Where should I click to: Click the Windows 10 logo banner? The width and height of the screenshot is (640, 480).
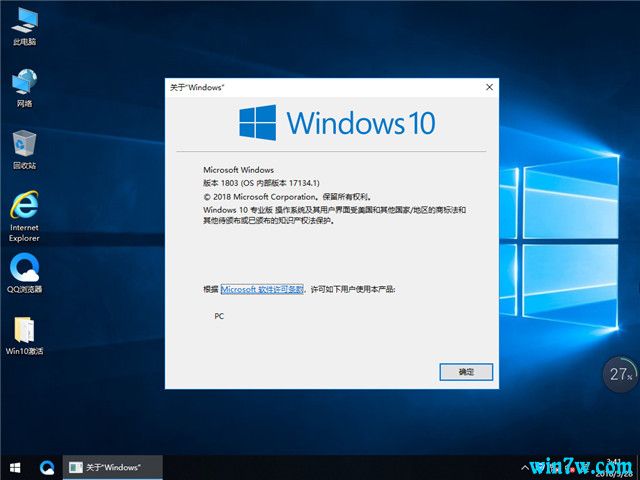[337, 122]
